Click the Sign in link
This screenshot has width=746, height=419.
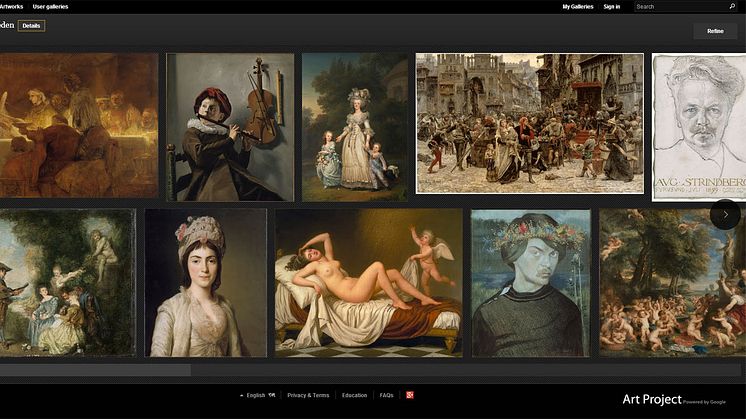coord(611,7)
